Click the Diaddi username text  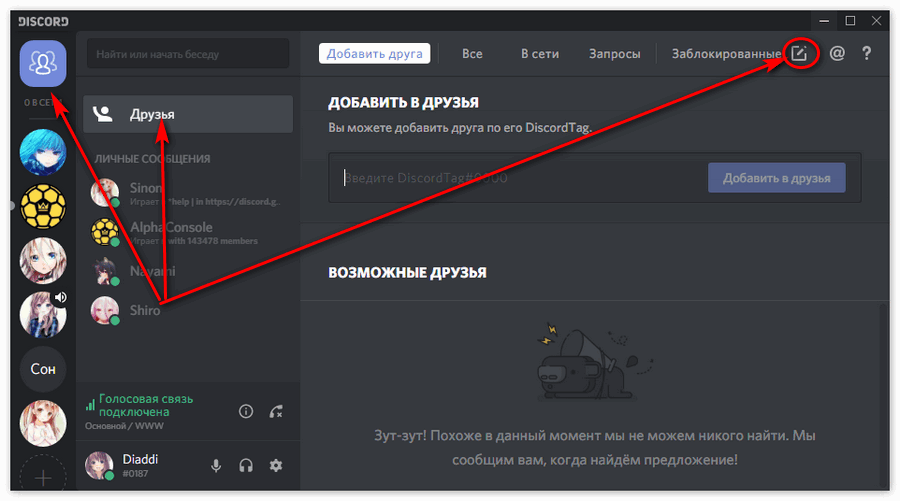140,459
